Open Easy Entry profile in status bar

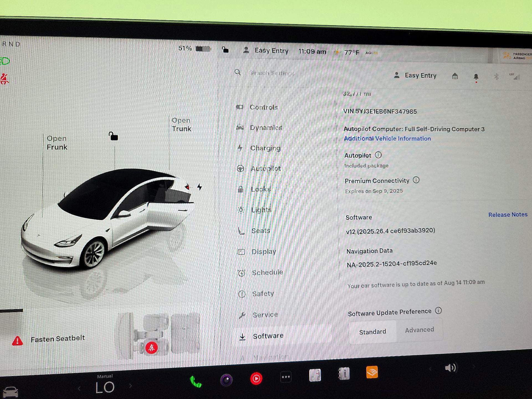[x=266, y=50]
